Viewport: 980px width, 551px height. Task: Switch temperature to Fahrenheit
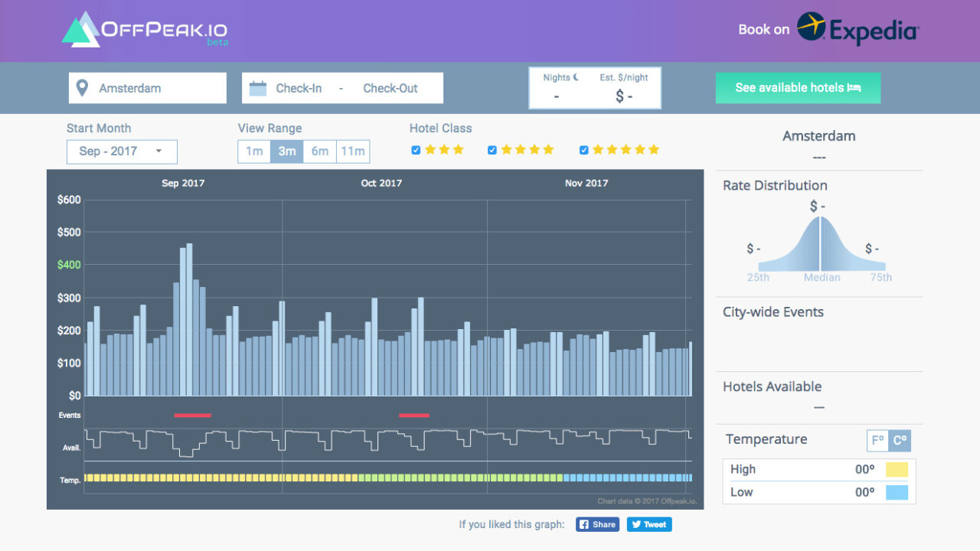tap(877, 441)
